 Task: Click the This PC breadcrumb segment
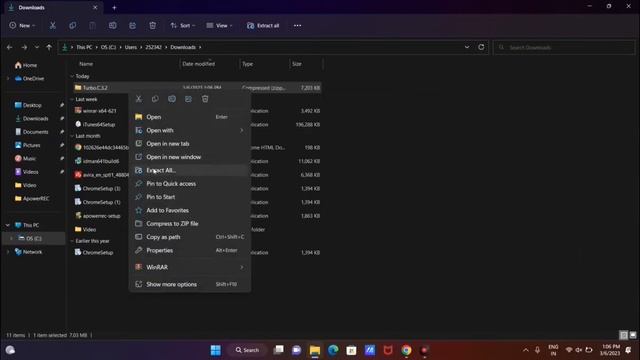point(84,47)
